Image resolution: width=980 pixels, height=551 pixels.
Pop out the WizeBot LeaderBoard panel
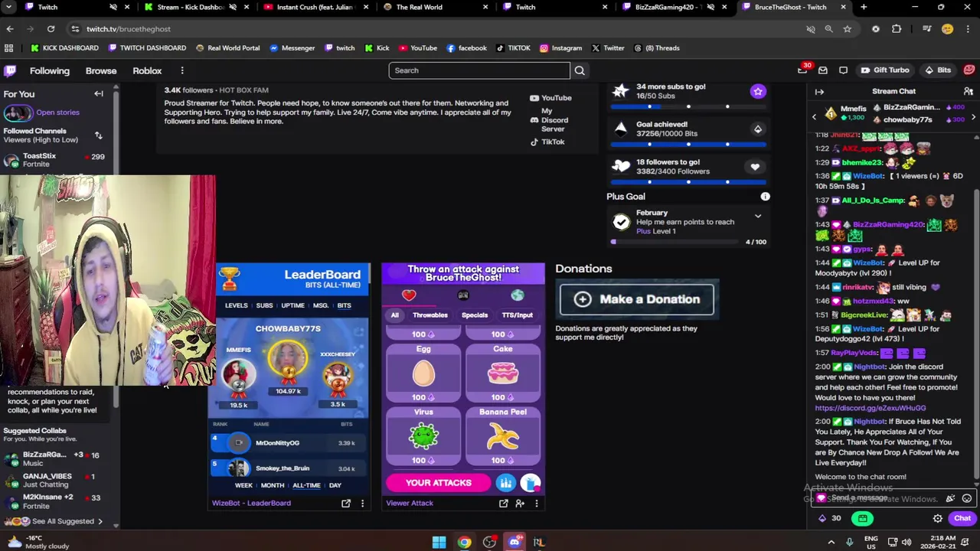tap(346, 504)
